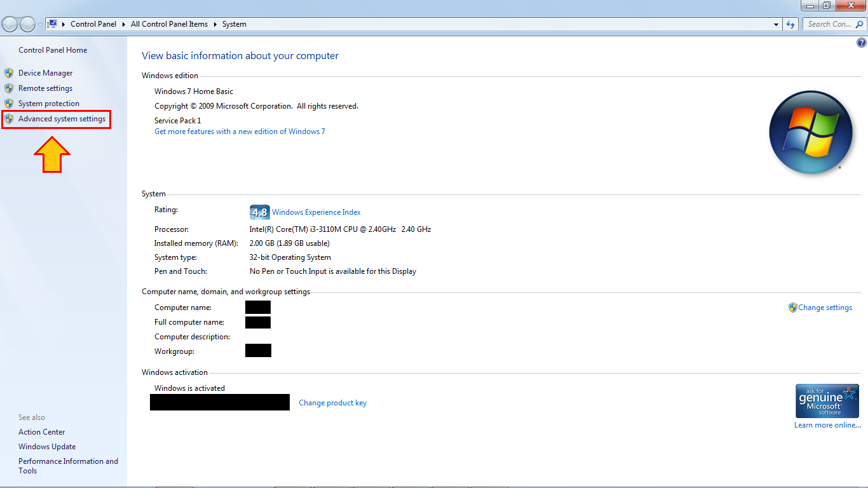The image size is (868, 488).
Task: Click the computer icon in the address bar
Action: pyautogui.click(x=53, y=24)
